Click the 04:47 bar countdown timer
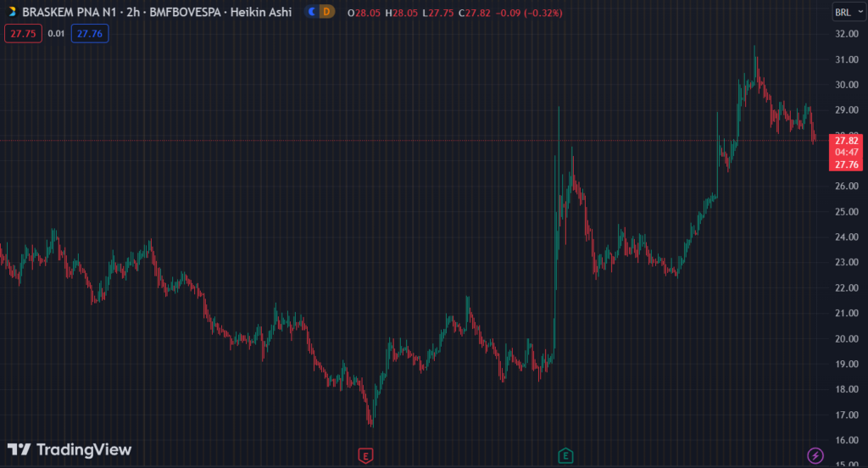This screenshot has width=868, height=468. (x=847, y=153)
